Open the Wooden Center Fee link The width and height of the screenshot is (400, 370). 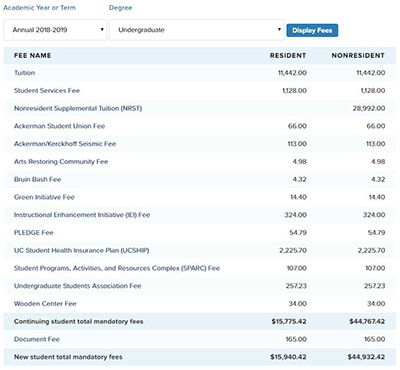pyautogui.click(x=45, y=304)
